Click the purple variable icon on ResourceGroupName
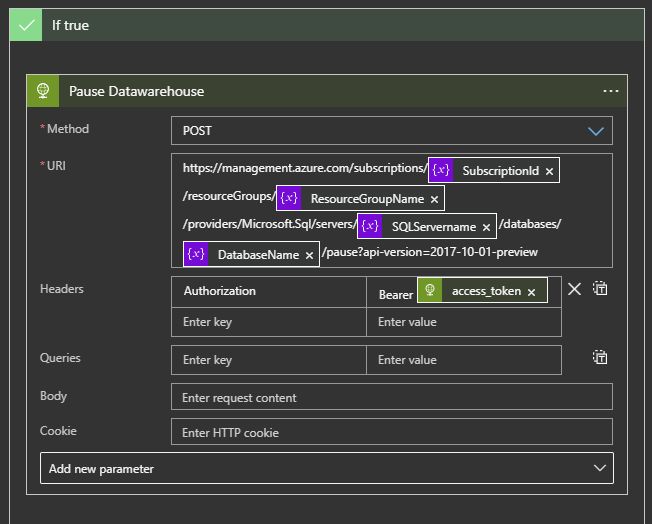Screen dimensions: 652x524 coord(289,198)
